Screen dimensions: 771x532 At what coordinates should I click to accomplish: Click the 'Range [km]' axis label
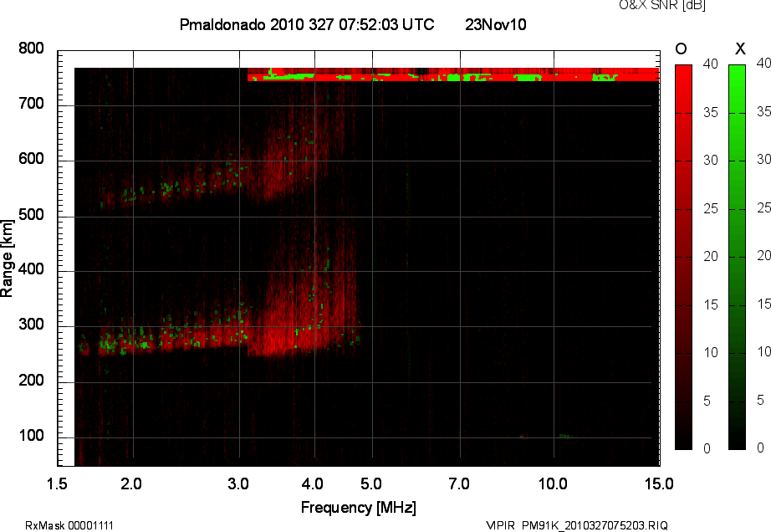click(x=7, y=258)
